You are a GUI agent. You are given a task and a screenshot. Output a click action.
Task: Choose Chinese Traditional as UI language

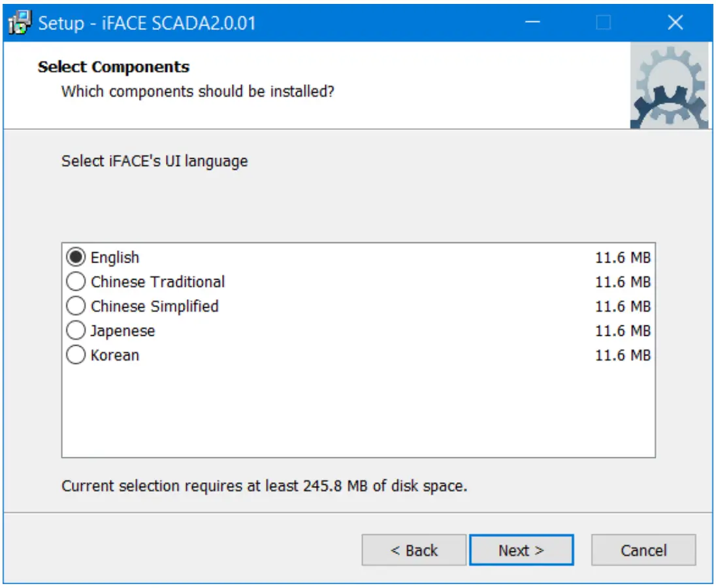pos(76,282)
